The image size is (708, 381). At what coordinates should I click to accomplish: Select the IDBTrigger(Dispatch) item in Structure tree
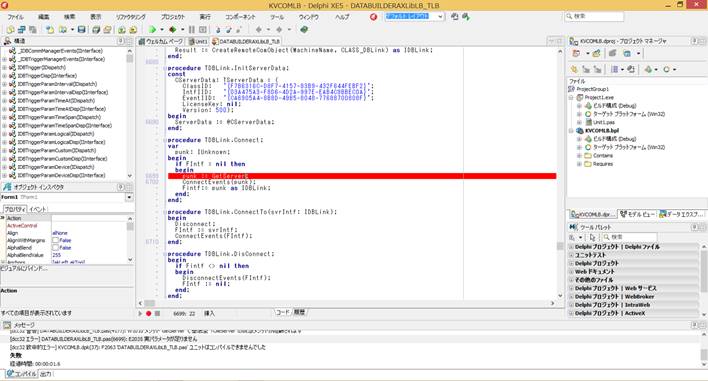pos(42,67)
